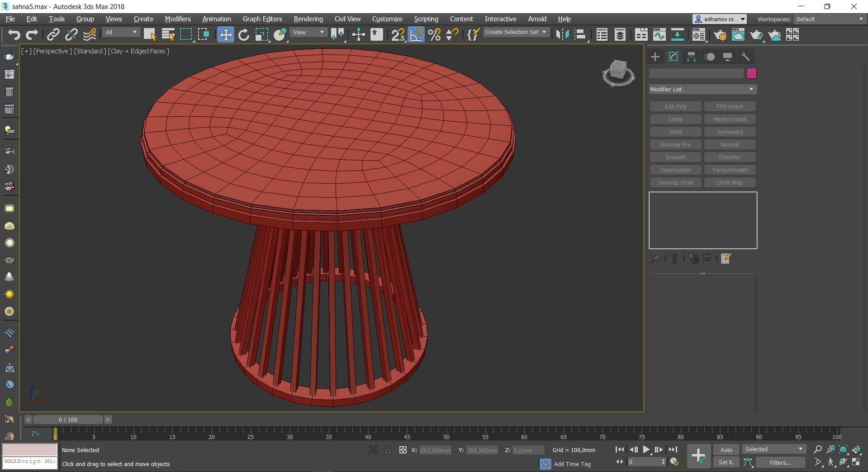Open the user account dropdown
Image resolution: width=868 pixels, height=472 pixels.
[719, 19]
